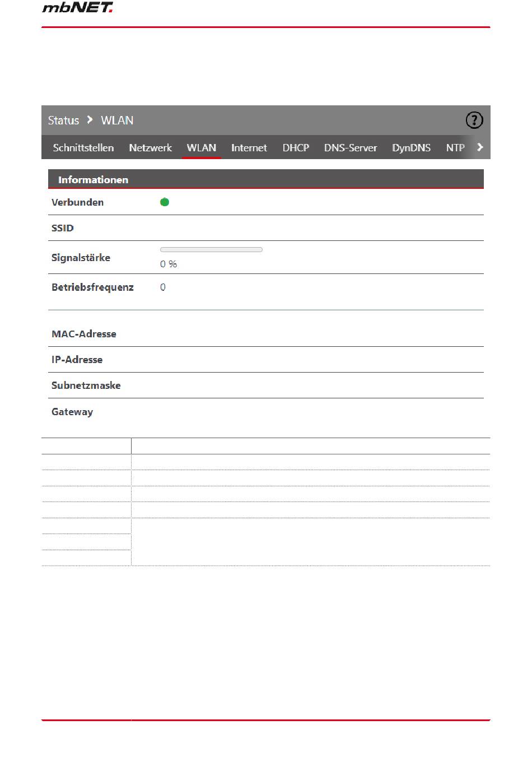Click the Betriebsfrequenz label
The height and width of the screenshot is (762, 532).
[x=92, y=287]
